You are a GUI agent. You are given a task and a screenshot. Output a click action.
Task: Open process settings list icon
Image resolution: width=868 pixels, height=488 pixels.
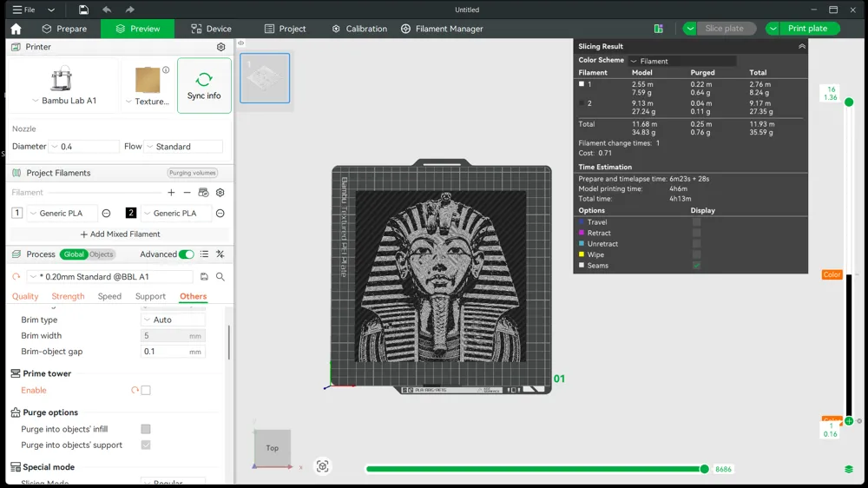click(204, 254)
